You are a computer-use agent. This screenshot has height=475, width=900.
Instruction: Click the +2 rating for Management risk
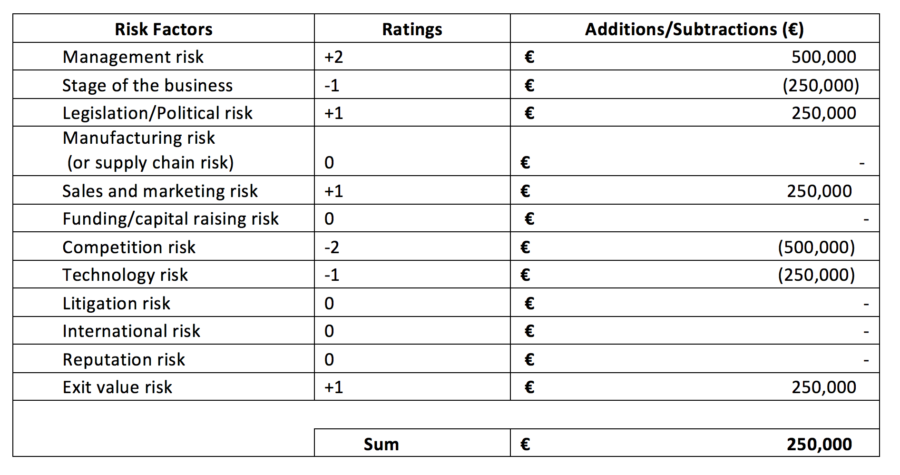(x=334, y=57)
